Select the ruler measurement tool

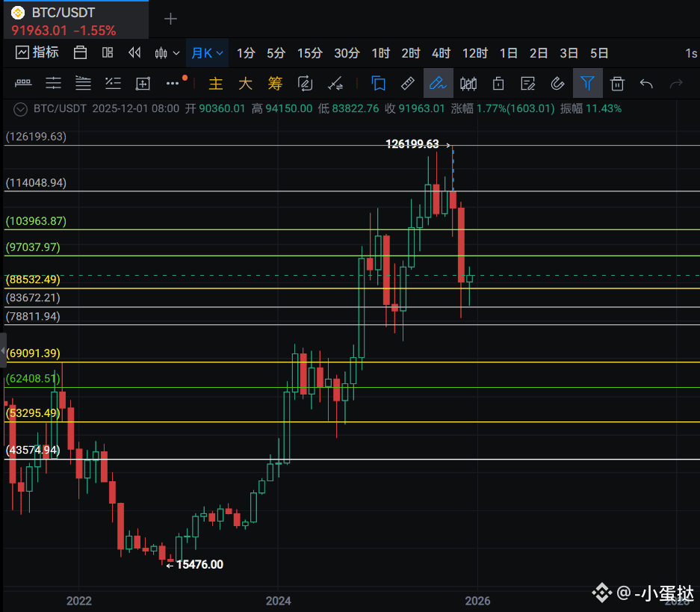[408, 84]
